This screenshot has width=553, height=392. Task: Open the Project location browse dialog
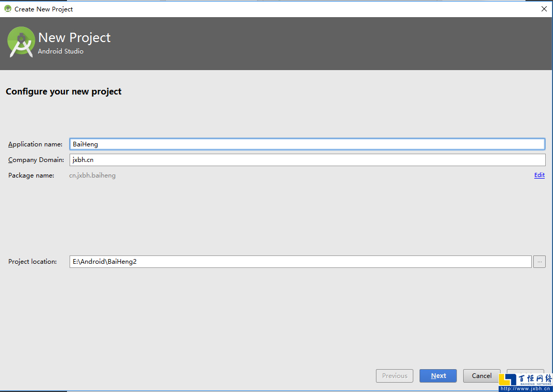[x=539, y=262]
